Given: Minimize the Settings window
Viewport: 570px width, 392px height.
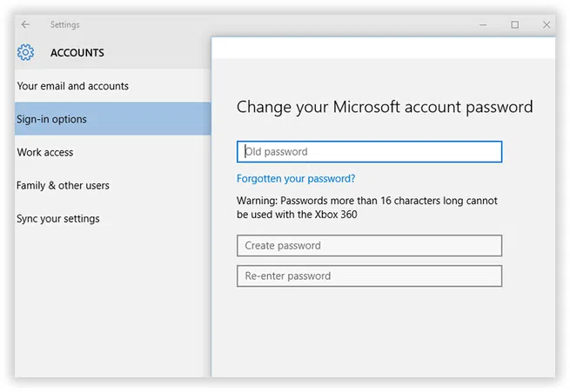Looking at the screenshot, I should pyautogui.click(x=483, y=24).
